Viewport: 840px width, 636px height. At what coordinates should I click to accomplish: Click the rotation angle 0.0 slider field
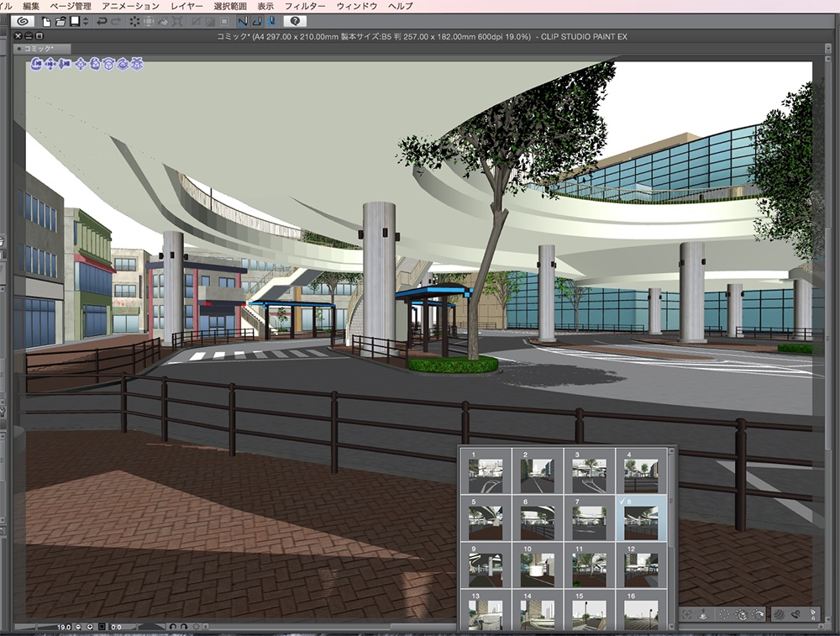[137, 627]
